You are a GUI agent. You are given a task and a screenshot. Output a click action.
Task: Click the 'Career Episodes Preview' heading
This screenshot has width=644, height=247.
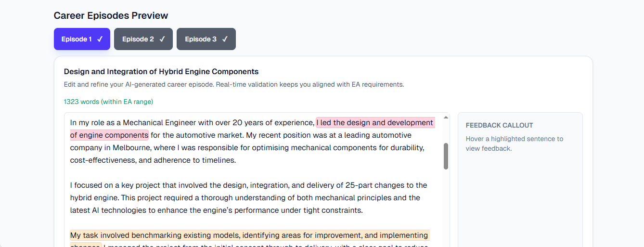[x=111, y=15]
